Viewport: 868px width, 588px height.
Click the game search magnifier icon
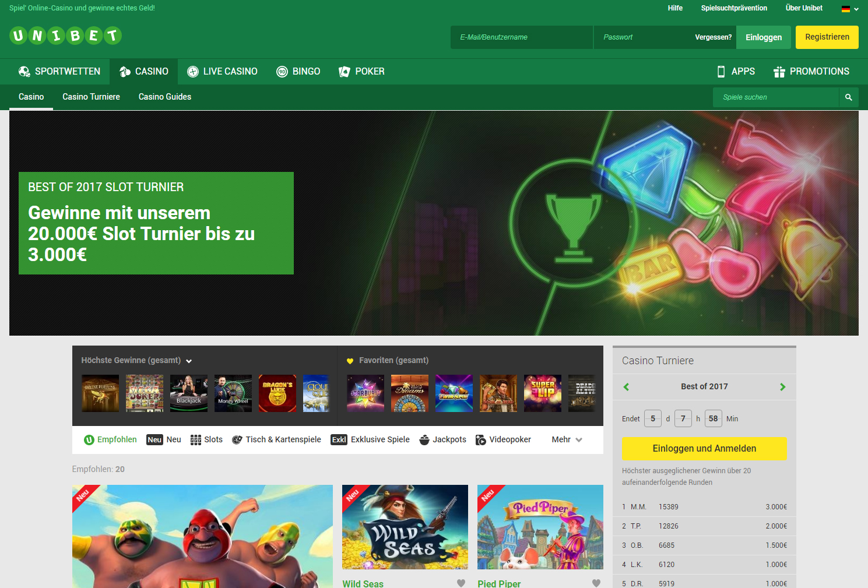[848, 97]
